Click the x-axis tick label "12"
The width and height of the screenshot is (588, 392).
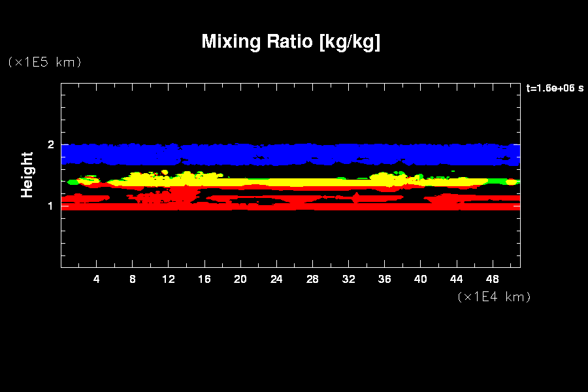169,280
